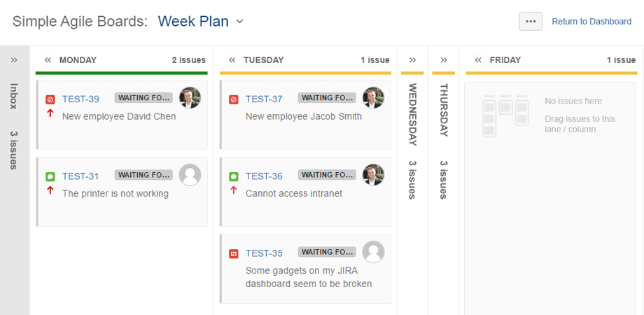This screenshot has height=315, width=644.
Task: Click the assignee avatar on TEST-39 card
Action: [x=190, y=98]
